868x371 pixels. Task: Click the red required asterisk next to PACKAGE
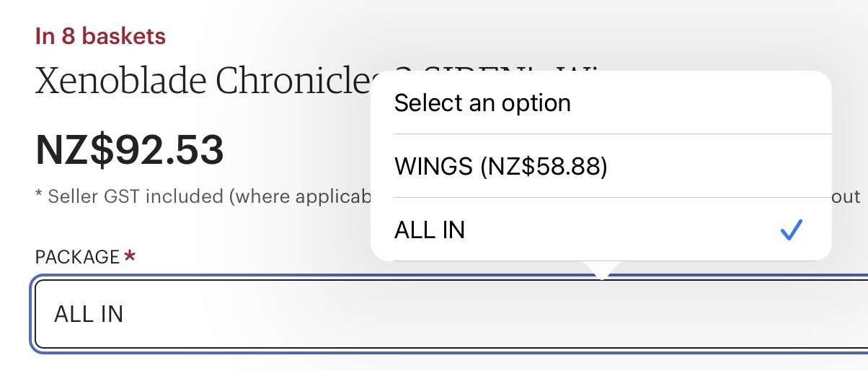pos(130,256)
